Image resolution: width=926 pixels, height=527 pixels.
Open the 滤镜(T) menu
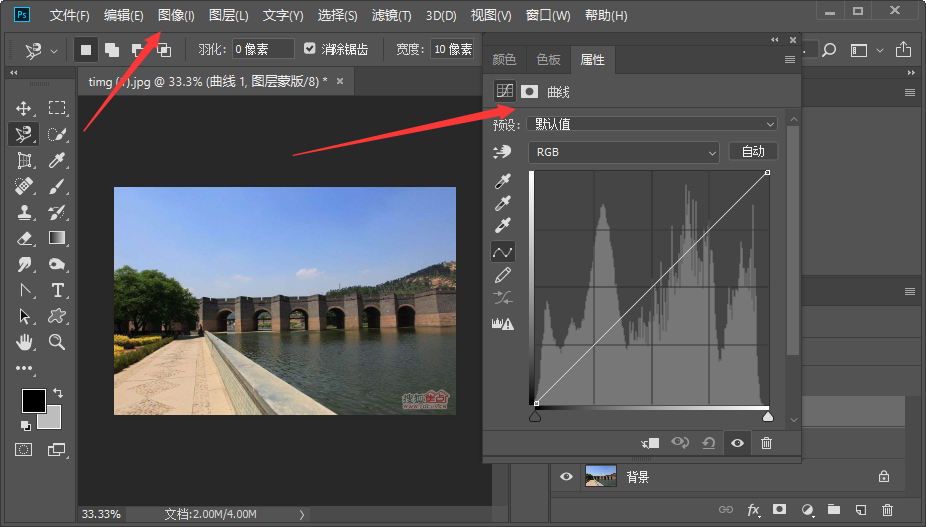[x=392, y=15]
